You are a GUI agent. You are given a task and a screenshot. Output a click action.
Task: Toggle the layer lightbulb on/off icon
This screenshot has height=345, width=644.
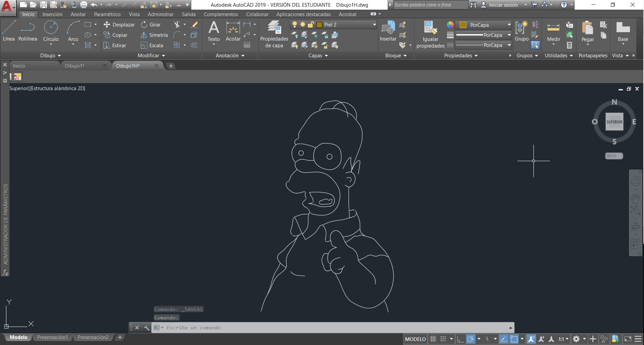(x=295, y=24)
